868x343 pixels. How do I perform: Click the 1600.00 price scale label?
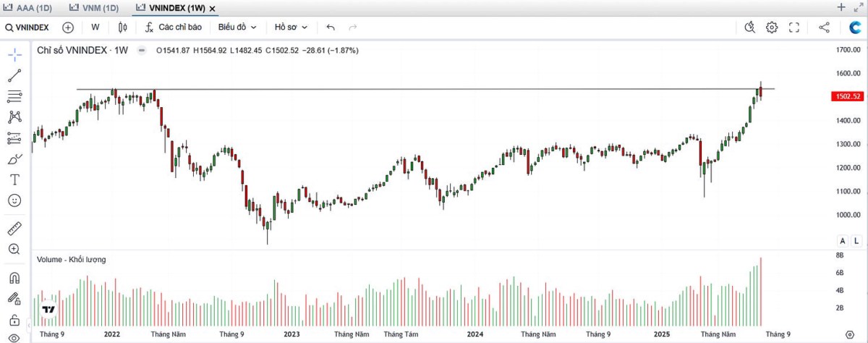point(847,73)
